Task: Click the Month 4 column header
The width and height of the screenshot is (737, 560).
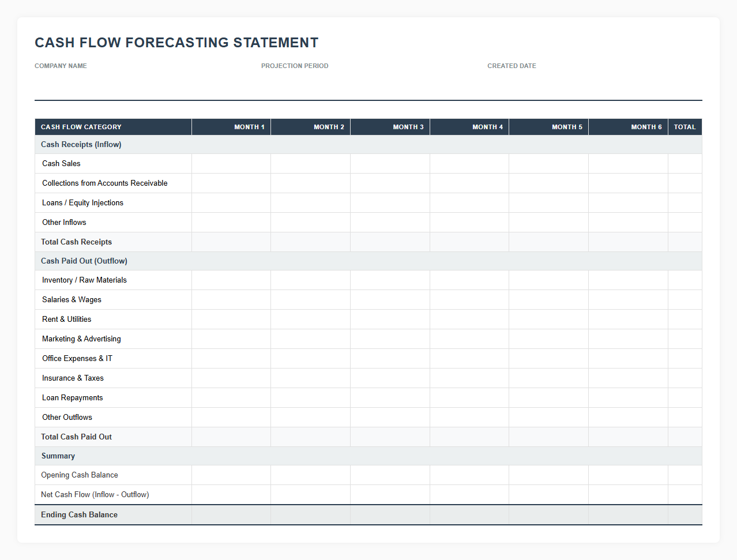Action: tap(469, 127)
